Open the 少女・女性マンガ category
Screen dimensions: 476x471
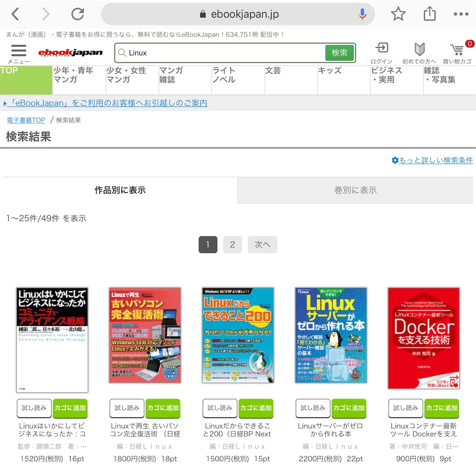[x=132, y=80]
